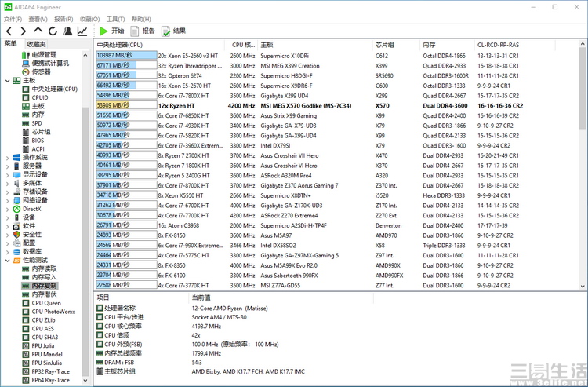The image size is (588, 387).
Task: Go forward with the right arrow toolbar icon
Action: [24, 31]
